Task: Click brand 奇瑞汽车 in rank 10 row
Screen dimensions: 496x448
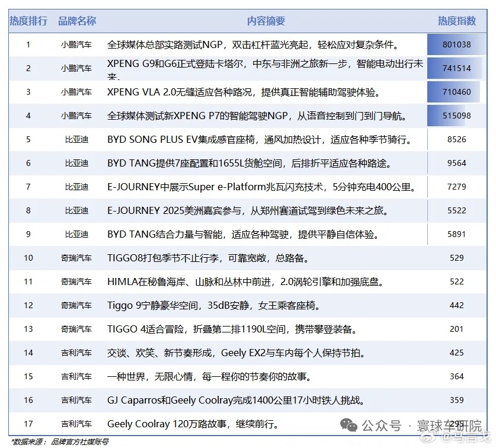Action: point(76,258)
